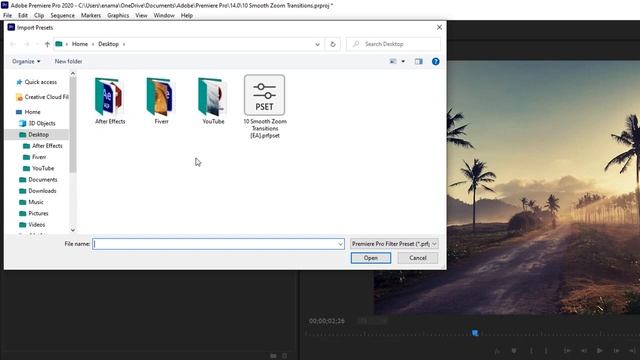Viewport: 640px width, 360px height.
Task: Open the File name history dropdown
Action: click(340, 244)
